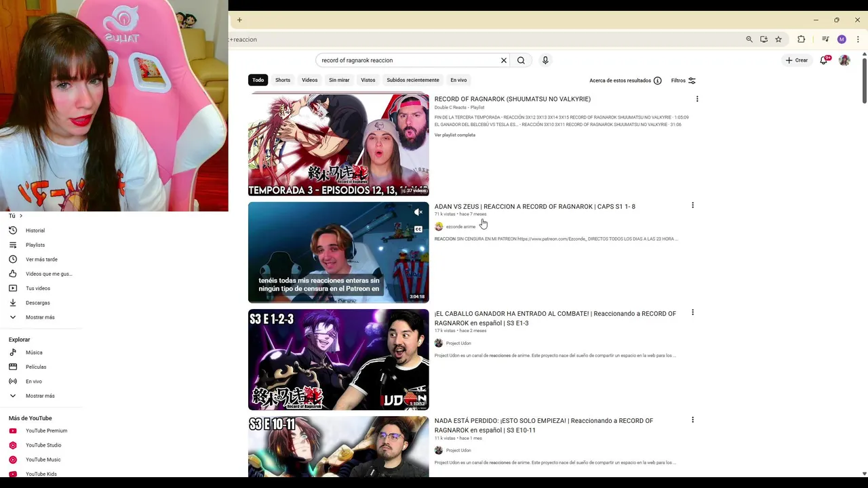
Task: Open the Project Udon channel under S3 E1-3 video
Action: point(458,343)
